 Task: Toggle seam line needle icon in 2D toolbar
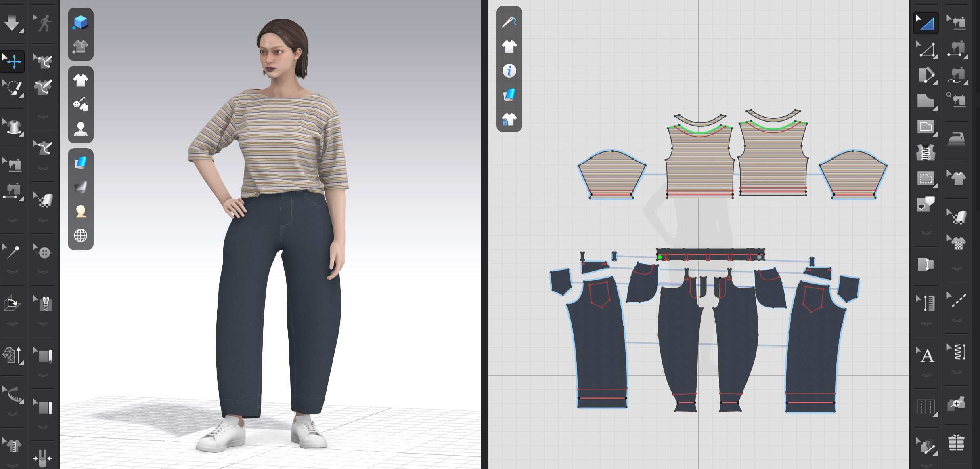point(509,22)
